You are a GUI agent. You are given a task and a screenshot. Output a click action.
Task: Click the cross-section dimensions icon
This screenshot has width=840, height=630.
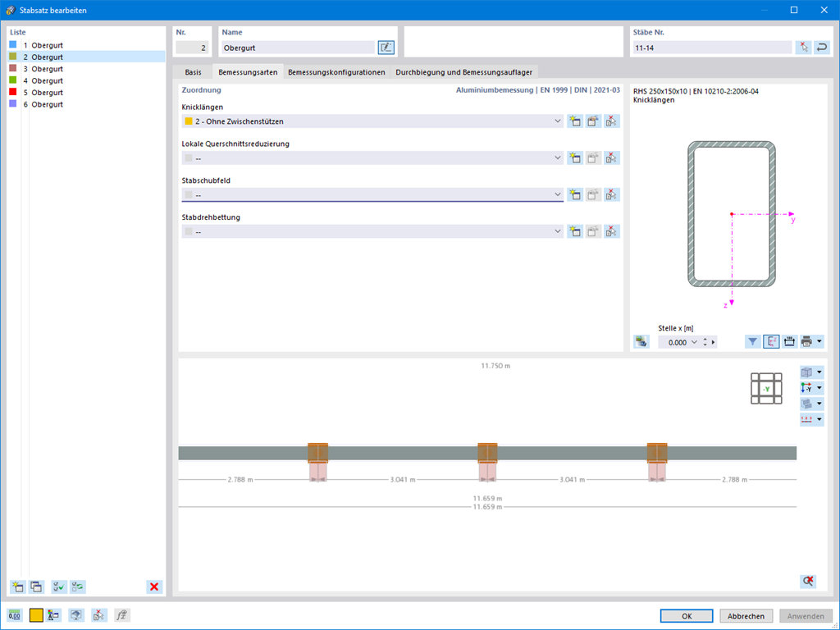point(789,342)
